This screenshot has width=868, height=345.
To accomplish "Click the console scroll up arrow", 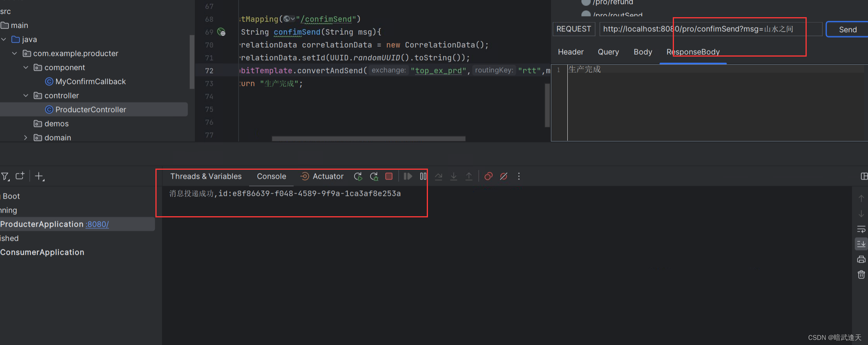I will point(861,198).
